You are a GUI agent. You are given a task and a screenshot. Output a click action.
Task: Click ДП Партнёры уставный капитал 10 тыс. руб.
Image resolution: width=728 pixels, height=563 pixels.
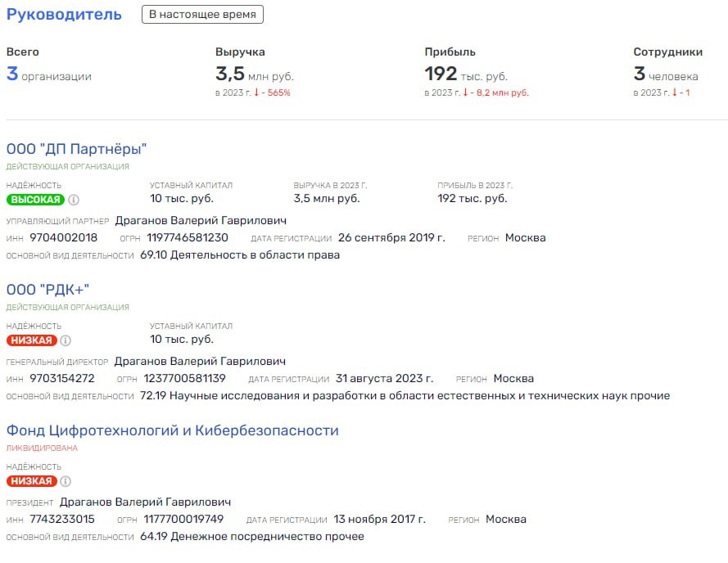(x=182, y=199)
